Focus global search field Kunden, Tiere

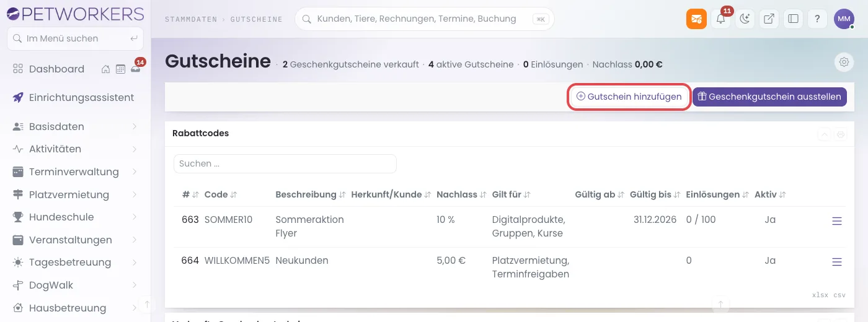click(424, 19)
